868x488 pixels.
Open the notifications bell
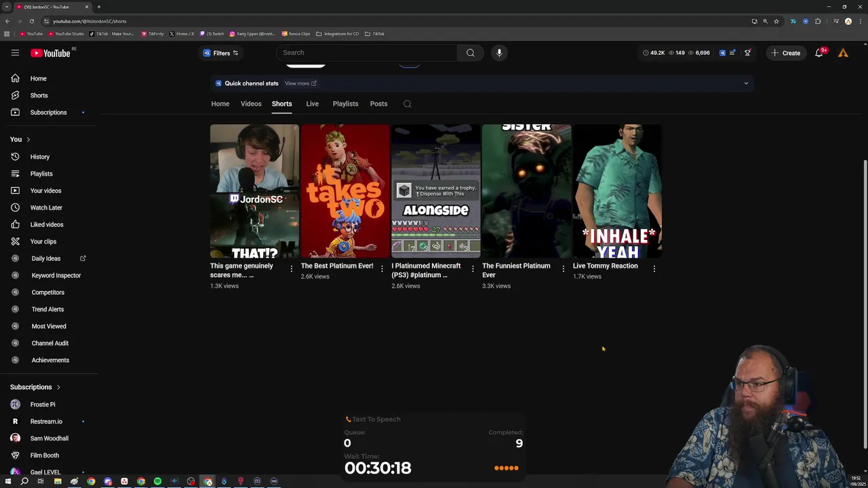click(x=819, y=53)
